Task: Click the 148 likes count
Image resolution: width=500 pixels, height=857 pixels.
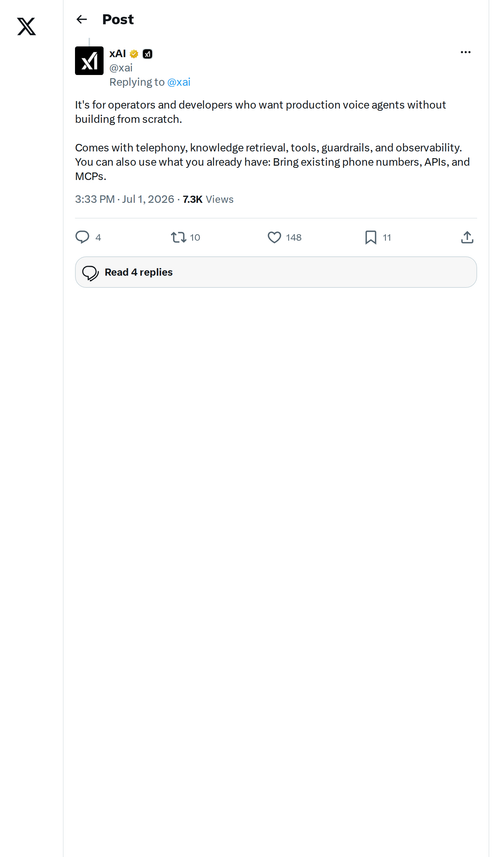Action: (293, 238)
